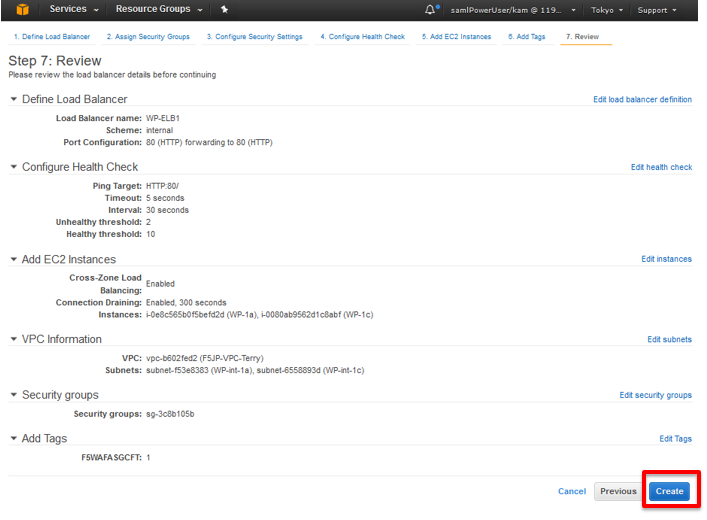The width and height of the screenshot is (707, 520).
Task: Click the AWS orange cube home icon
Action: click(x=22, y=9)
